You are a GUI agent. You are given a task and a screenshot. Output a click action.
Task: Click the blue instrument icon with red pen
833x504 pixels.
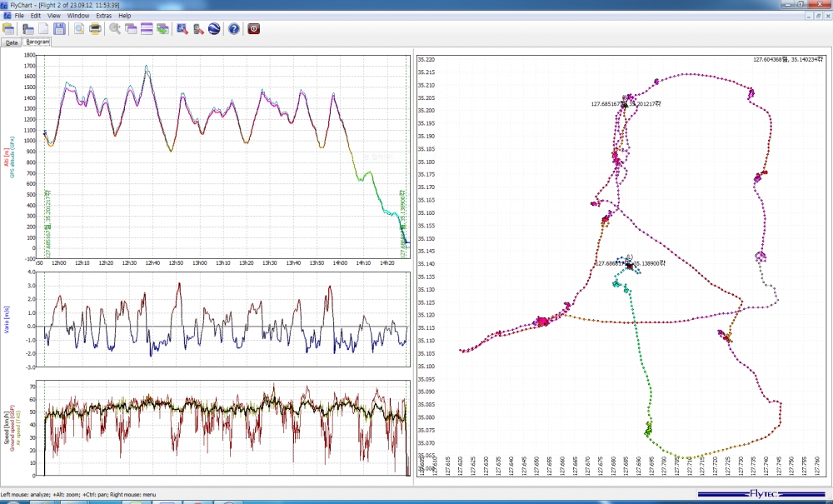182,28
